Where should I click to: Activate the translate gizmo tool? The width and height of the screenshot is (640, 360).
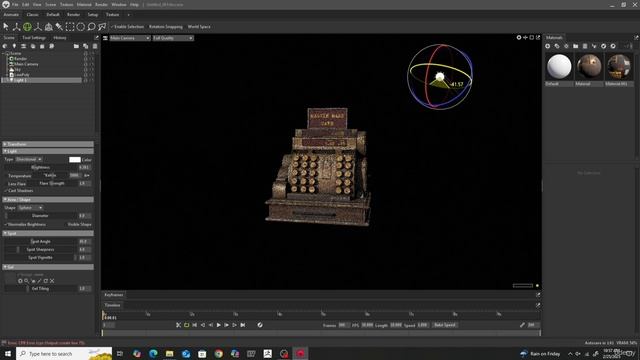tap(16, 27)
